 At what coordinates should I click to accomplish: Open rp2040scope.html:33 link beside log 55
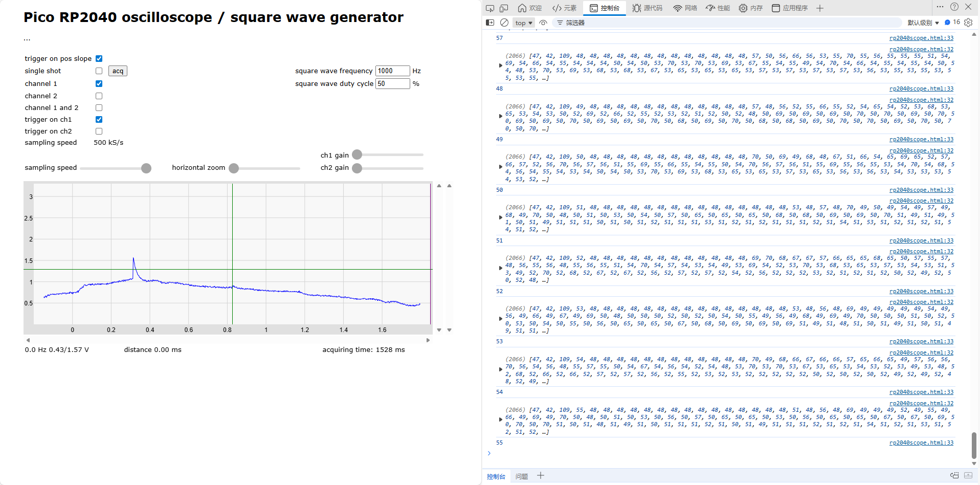click(921, 443)
